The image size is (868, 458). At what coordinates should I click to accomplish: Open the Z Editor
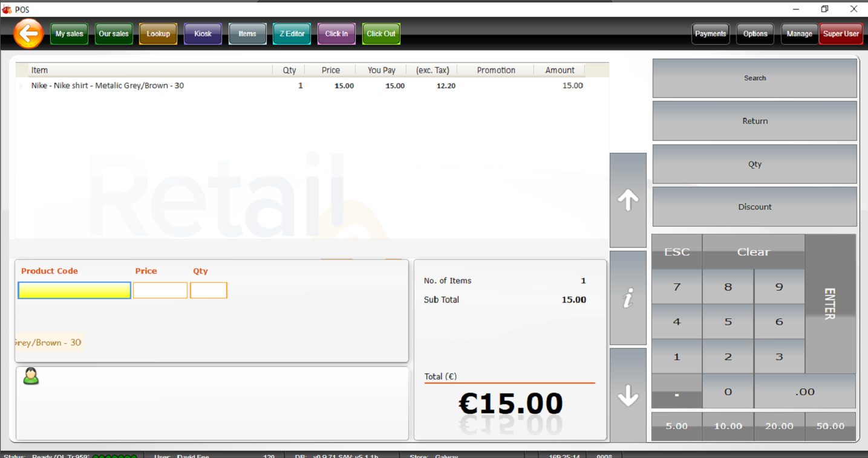[292, 33]
